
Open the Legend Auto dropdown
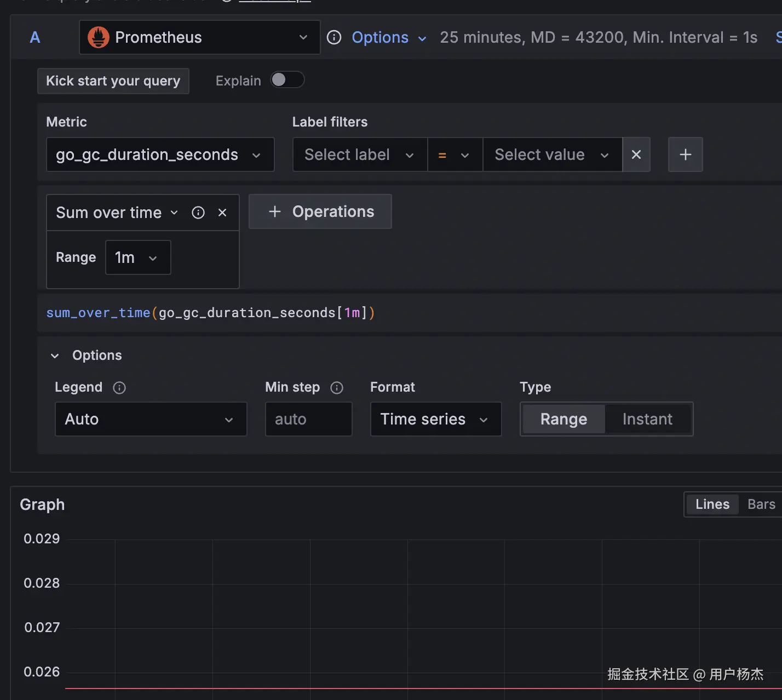click(151, 419)
